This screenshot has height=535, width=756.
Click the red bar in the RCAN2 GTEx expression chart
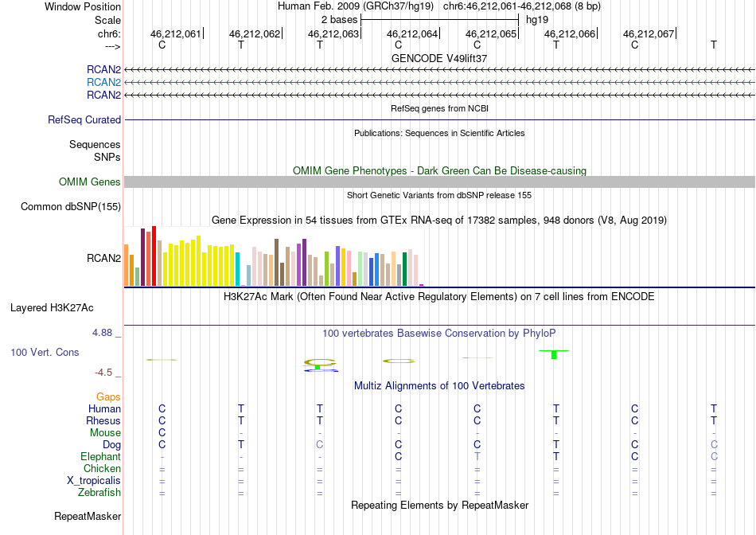(x=154, y=256)
